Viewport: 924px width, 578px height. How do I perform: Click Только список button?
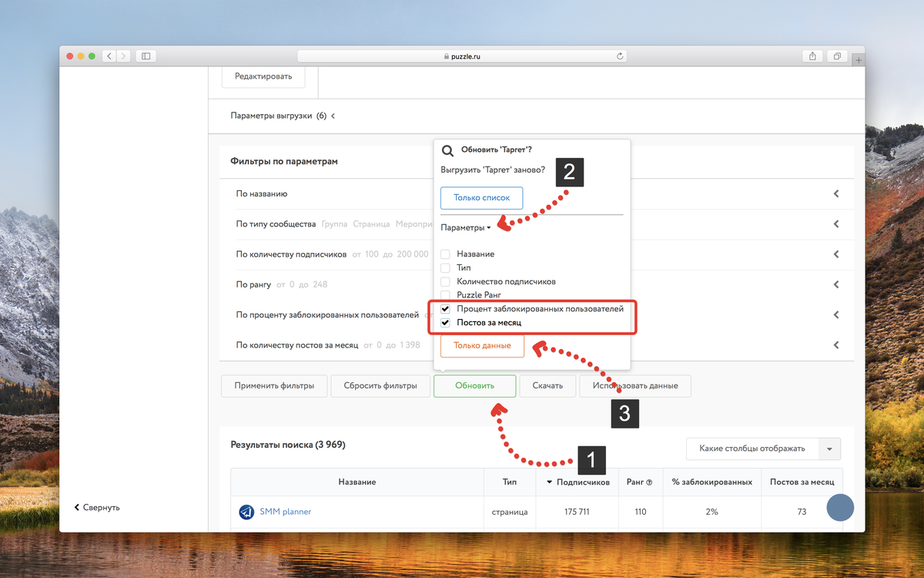tap(481, 198)
